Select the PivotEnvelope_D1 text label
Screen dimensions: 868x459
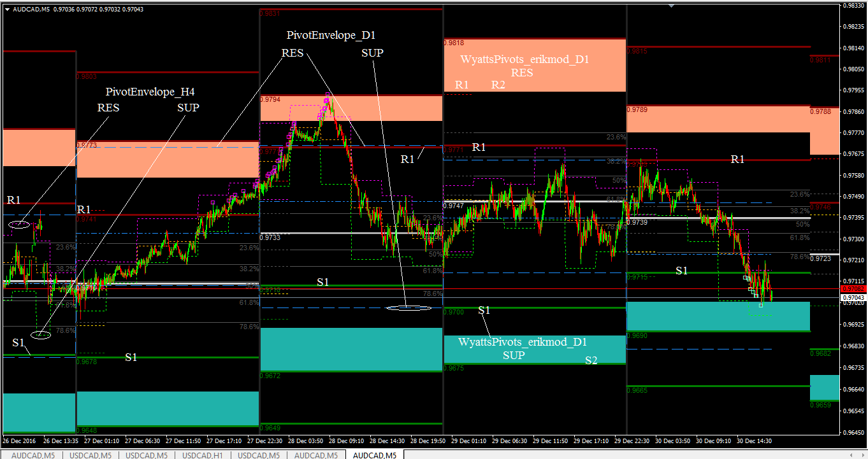tap(331, 36)
